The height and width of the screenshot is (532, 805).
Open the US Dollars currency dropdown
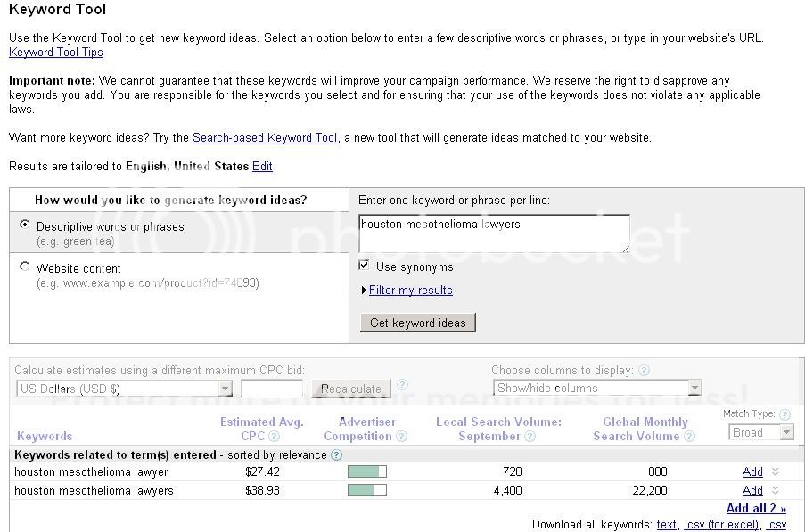tap(125, 389)
